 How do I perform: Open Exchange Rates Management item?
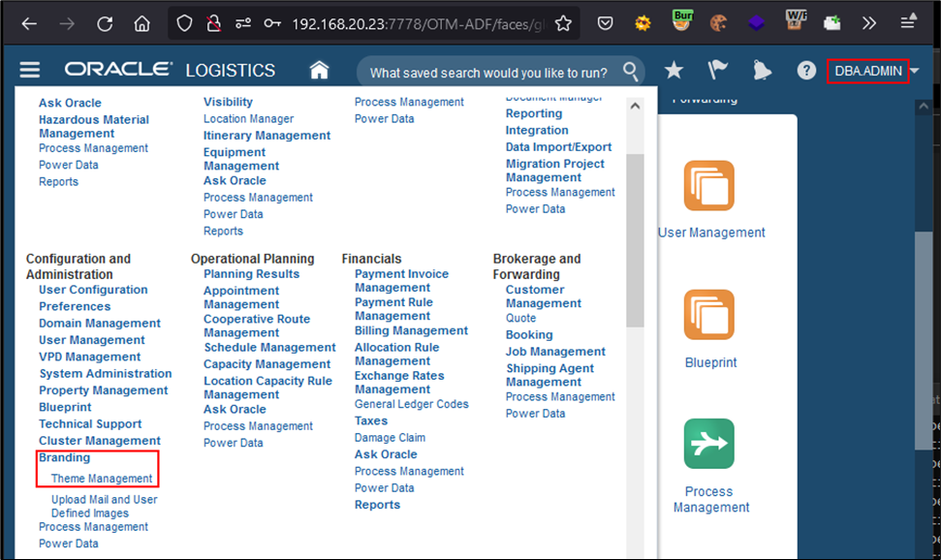pyautogui.click(x=399, y=383)
